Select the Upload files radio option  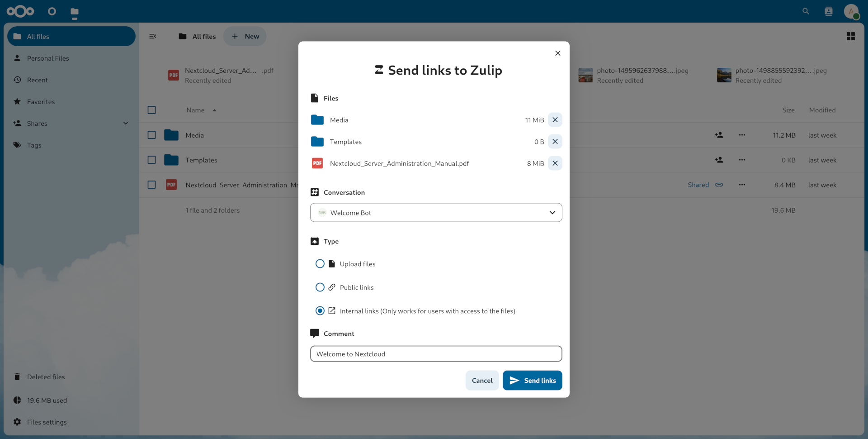[320, 264]
